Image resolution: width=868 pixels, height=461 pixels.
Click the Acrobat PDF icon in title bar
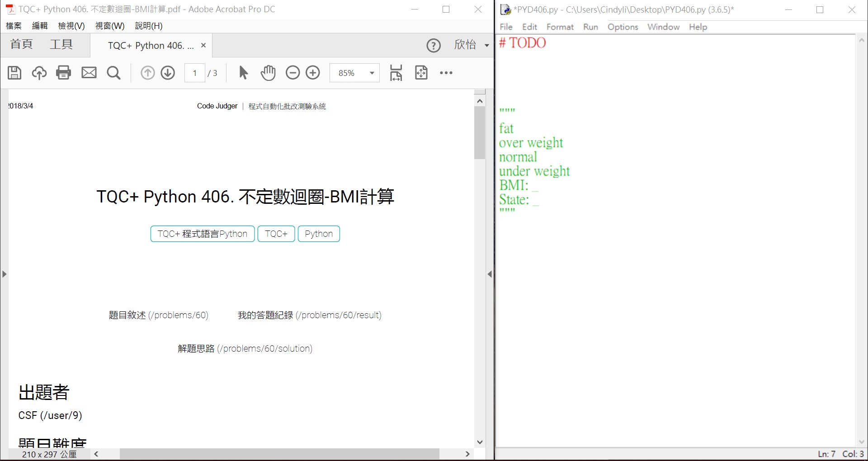[x=10, y=9]
